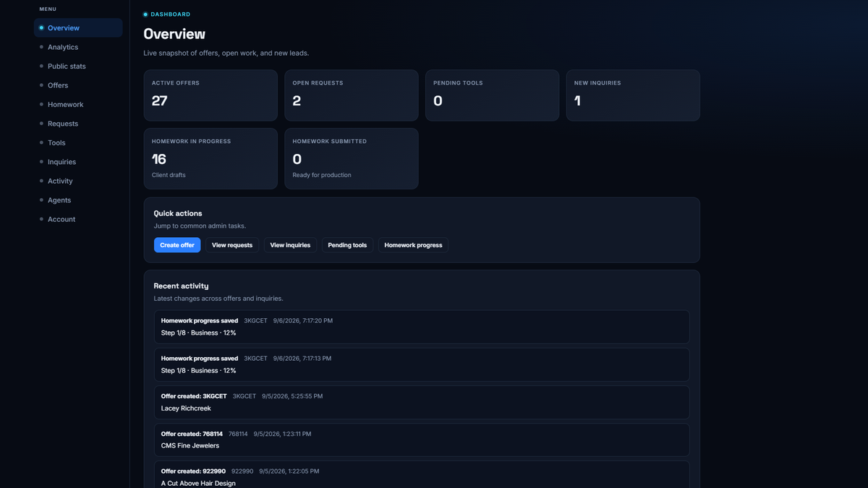Open the New Inquiries stat card
This screenshot has height=488, width=868.
click(x=633, y=95)
